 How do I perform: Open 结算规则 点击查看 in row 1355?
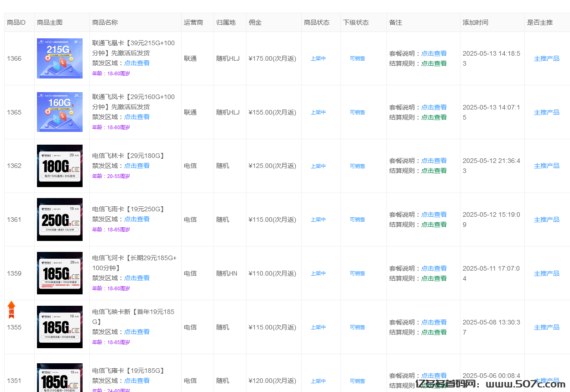[x=434, y=332]
